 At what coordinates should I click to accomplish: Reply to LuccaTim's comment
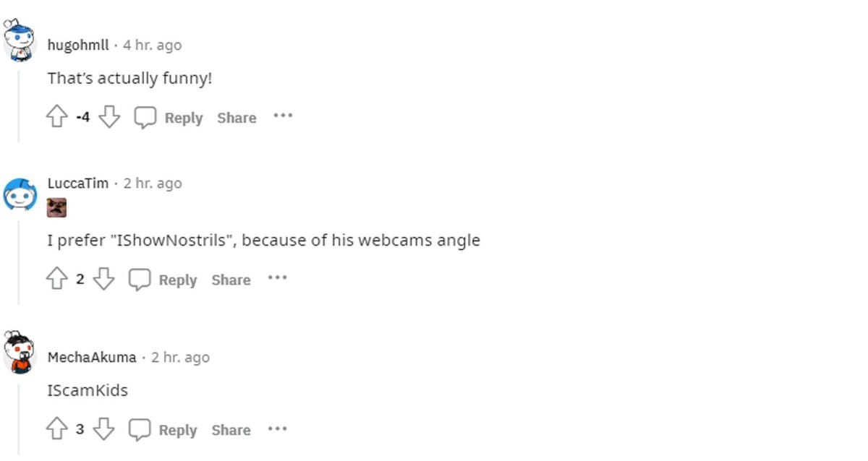point(163,280)
